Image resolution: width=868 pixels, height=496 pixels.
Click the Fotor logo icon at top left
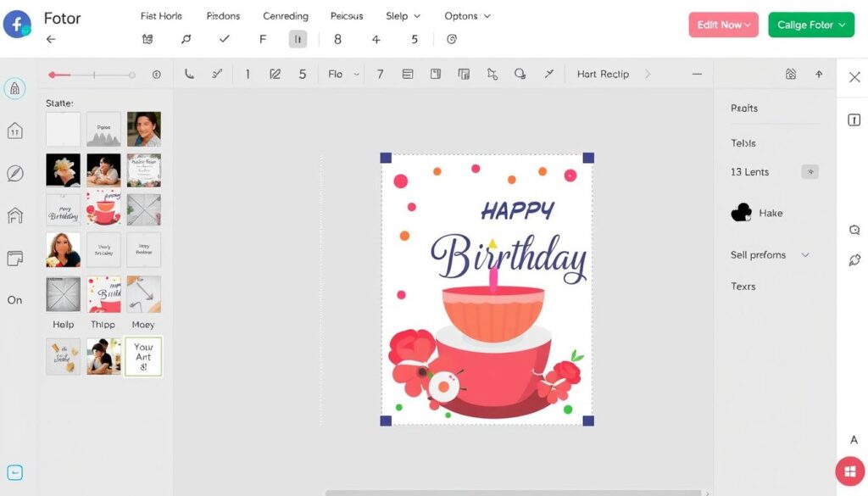point(18,24)
